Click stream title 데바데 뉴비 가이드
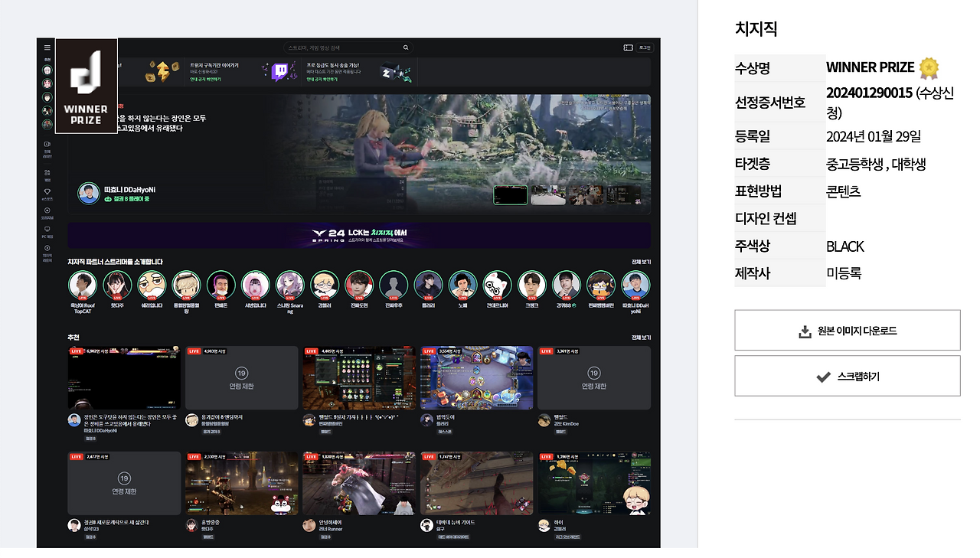This screenshot has height=558, width=980. [x=456, y=523]
